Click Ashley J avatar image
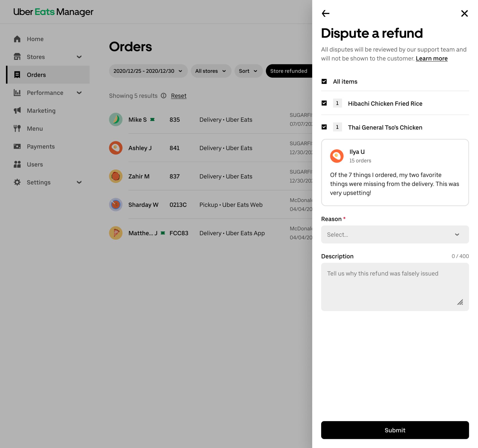The image size is (478, 448). pyautogui.click(x=116, y=148)
